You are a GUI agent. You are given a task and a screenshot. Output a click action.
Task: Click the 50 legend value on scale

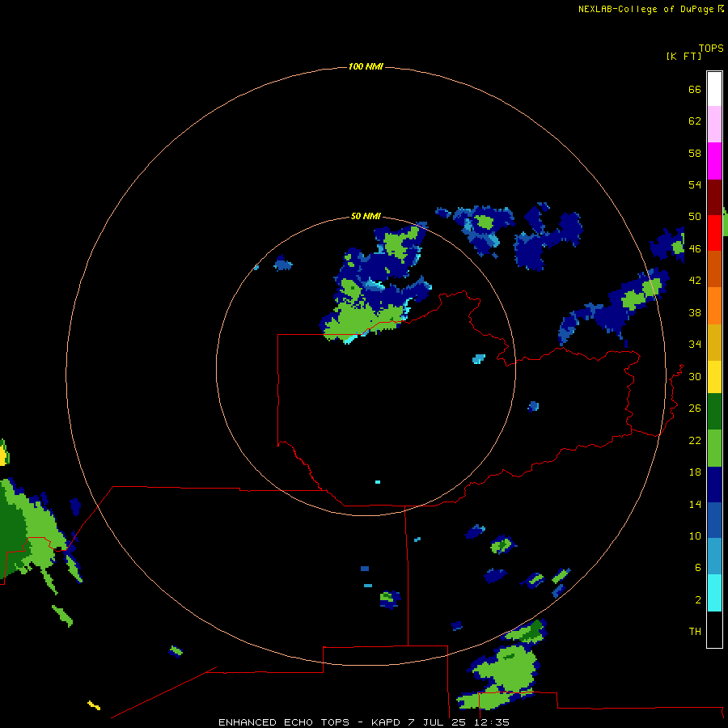[695, 217]
